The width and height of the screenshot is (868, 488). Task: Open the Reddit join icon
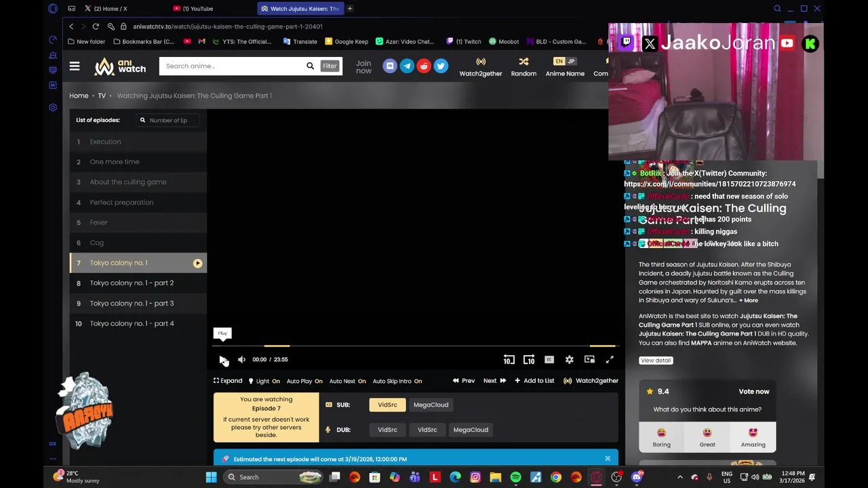tap(424, 66)
